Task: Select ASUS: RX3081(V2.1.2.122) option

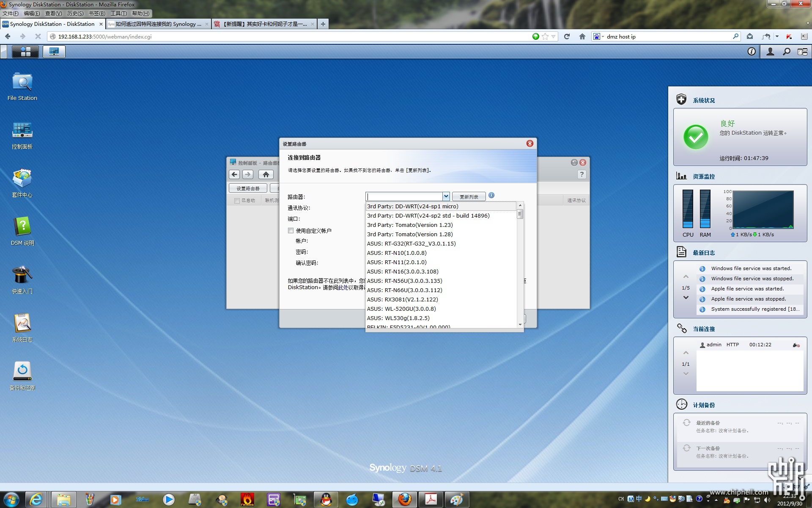Action: pyautogui.click(x=441, y=300)
